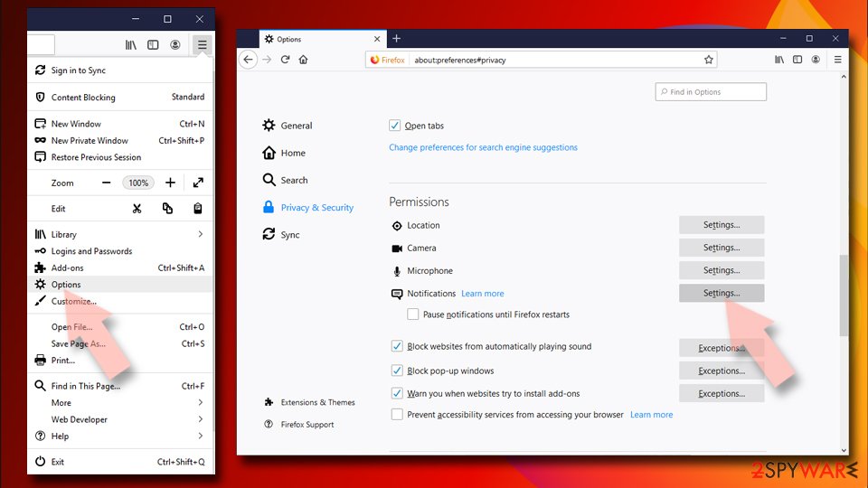Screen dimensions: 868x488
Task: Select Restore Previous Session
Action: coord(120,157)
